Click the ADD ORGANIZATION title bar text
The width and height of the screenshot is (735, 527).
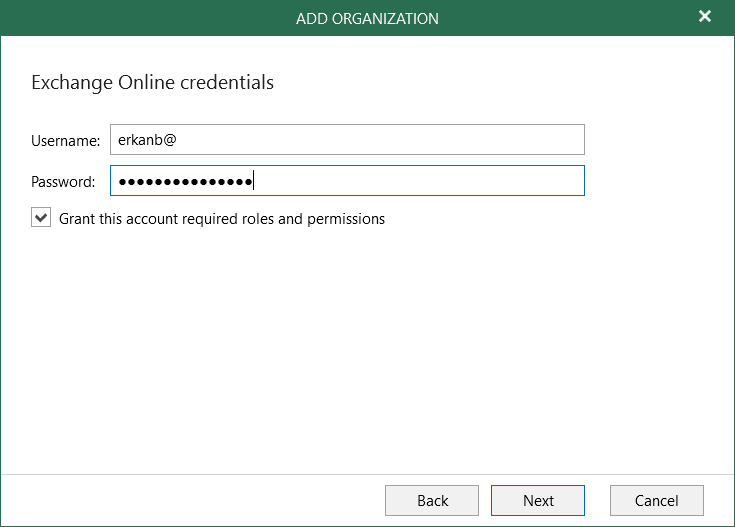pyautogui.click(x=367, y=18)
